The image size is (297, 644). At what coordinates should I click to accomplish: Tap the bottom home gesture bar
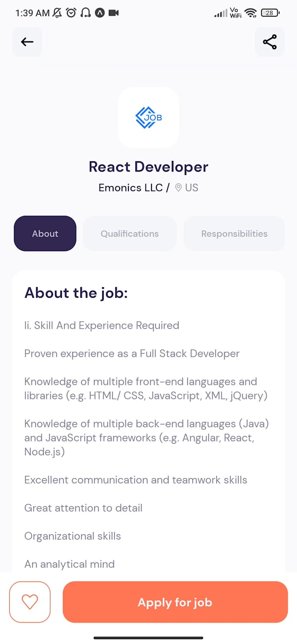148,637
